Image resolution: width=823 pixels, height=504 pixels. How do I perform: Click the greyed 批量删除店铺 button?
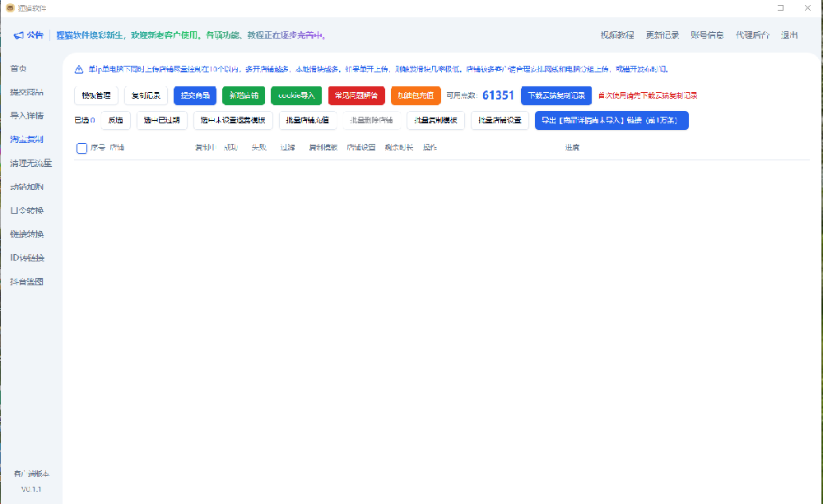[372, 120]
